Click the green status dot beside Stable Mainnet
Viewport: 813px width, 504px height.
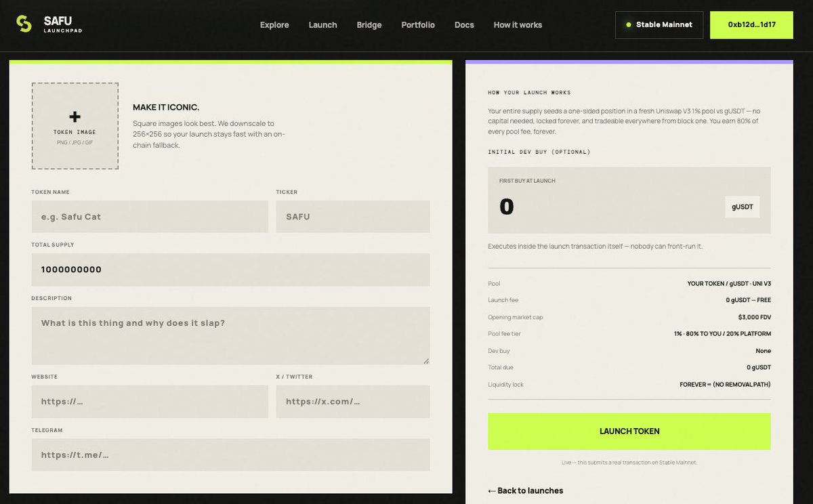629,25
